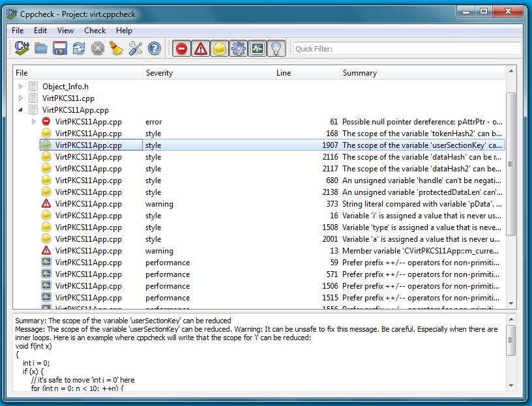Open the Help question mark icon
Image resolution: width=532 pixels, height=406 pixels.
click(x=155, y=48)
